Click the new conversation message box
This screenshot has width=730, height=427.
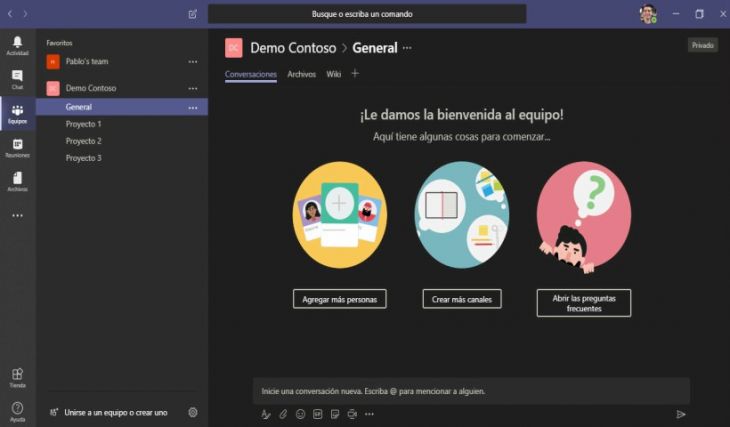point(470,391)
